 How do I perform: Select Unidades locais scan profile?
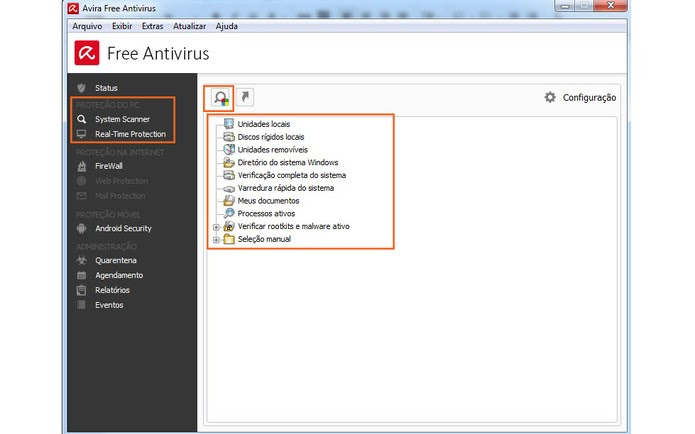(x=264, y=124)
